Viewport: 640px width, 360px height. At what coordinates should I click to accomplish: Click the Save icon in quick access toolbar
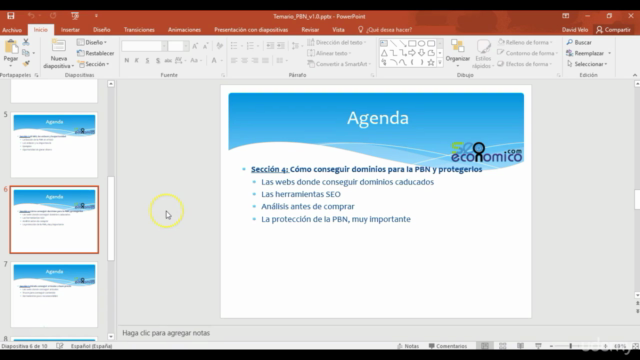[11, 16]
